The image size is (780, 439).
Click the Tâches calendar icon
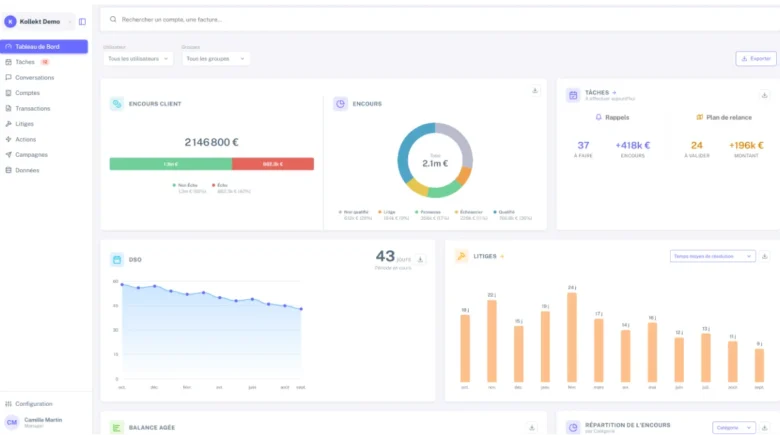pos(573,95)
